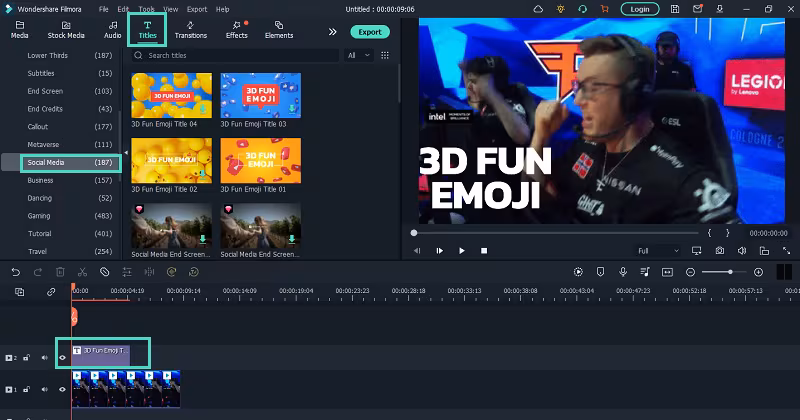The image size is (800, 420).
Task: Click the Search titles field
Action: pyautogui.click(x=235, y=55)
